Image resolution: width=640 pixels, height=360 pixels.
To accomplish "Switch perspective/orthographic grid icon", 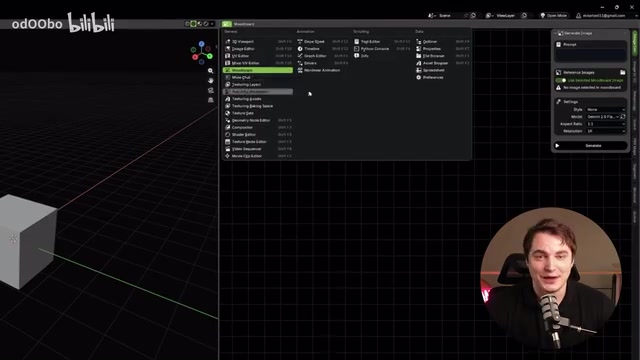I will coord(211,100).
